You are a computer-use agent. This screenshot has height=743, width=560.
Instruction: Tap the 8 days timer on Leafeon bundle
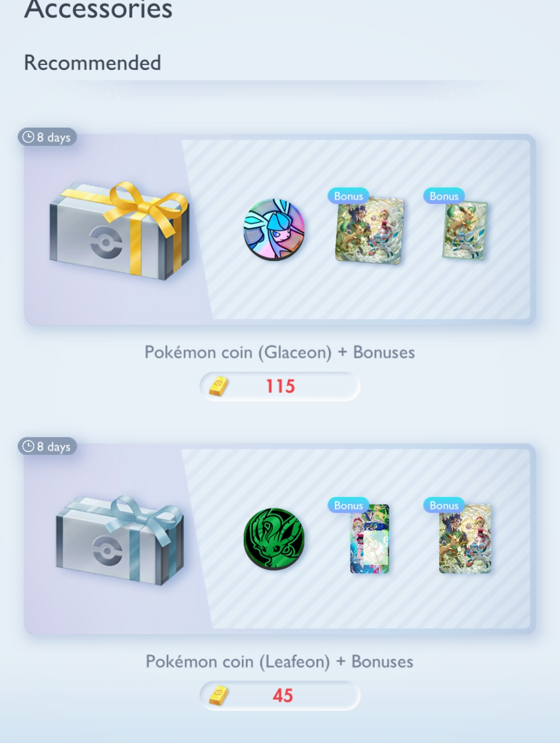click(47, 446)
